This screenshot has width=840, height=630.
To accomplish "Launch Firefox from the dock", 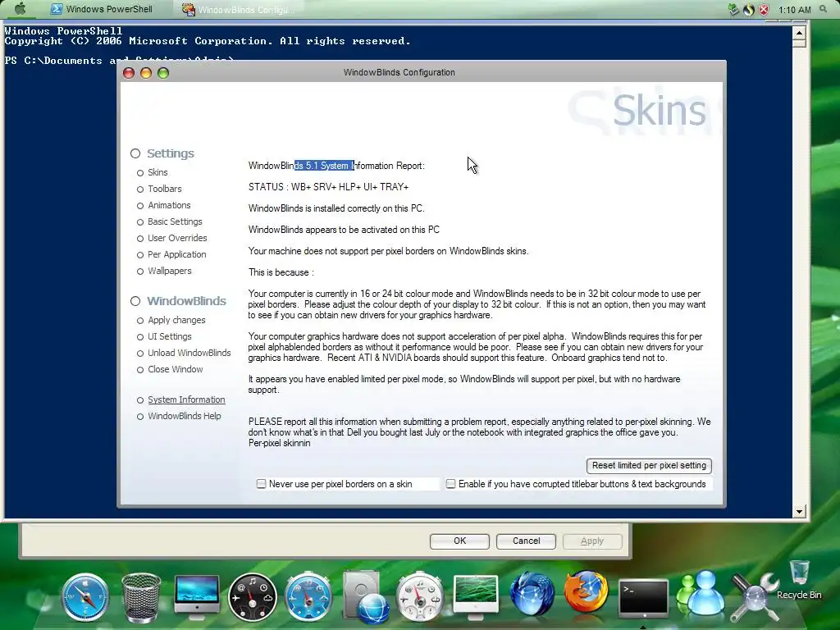I will click(587, 592).
